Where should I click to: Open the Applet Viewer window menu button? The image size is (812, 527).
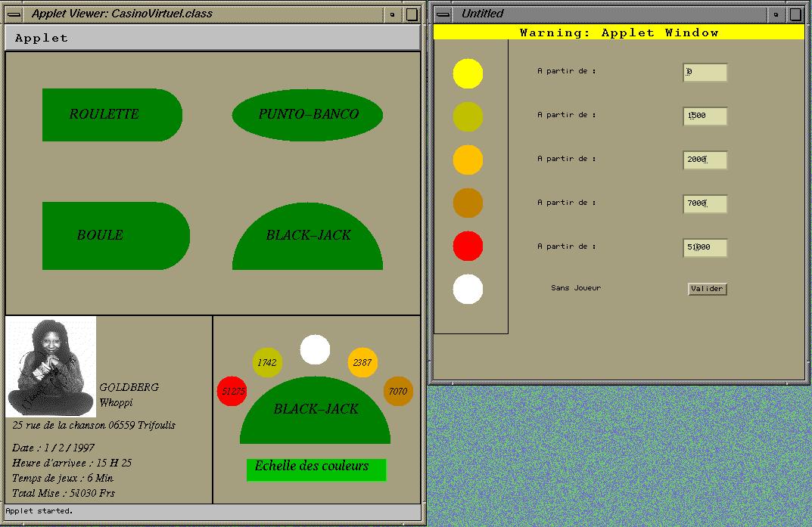14,14
